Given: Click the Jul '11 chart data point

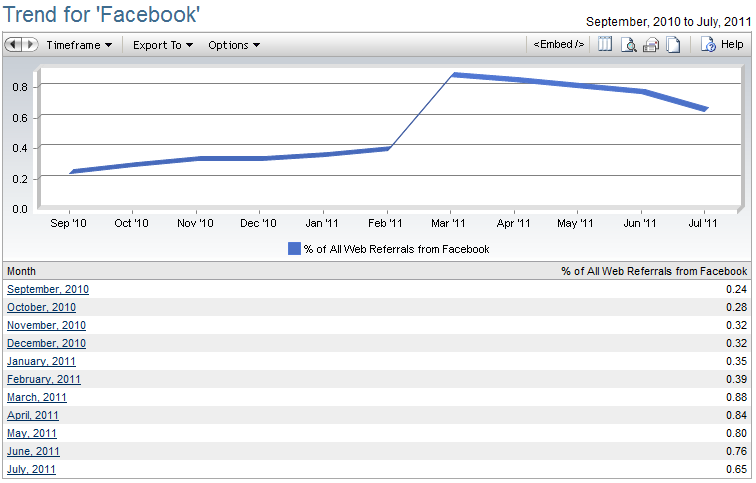Looking at the screenshot, I should (x=706, y=109).
